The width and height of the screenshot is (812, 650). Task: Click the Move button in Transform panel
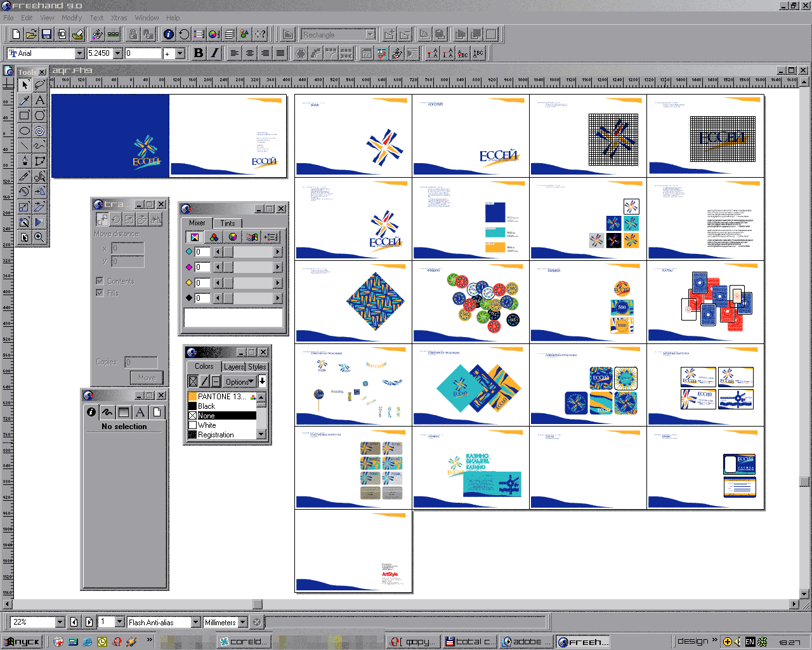(x=147, y=378)
